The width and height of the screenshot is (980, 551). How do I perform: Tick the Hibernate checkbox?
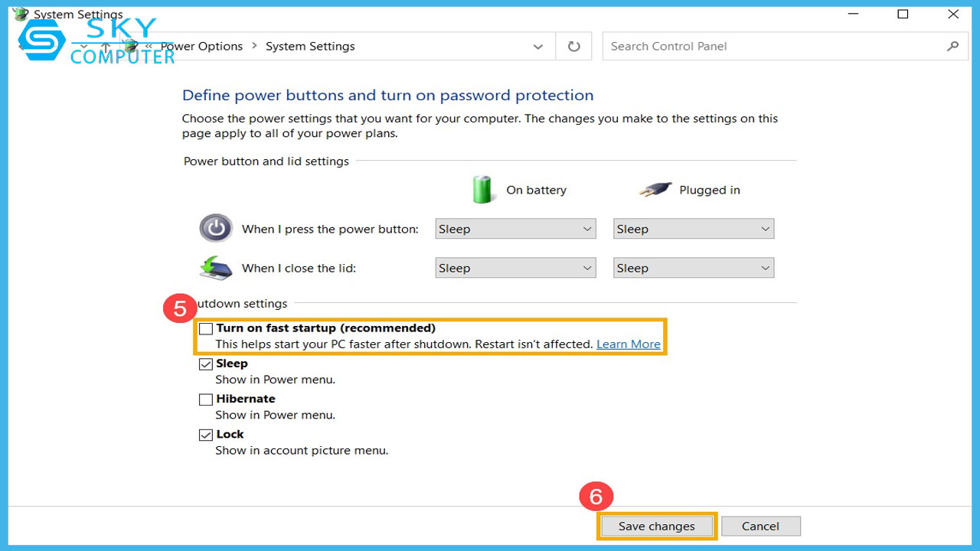coord(206,399)
